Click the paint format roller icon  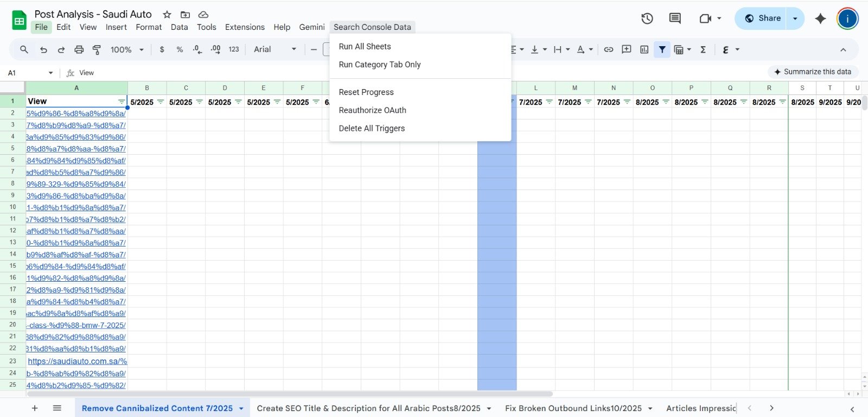(x=97, y=49)
